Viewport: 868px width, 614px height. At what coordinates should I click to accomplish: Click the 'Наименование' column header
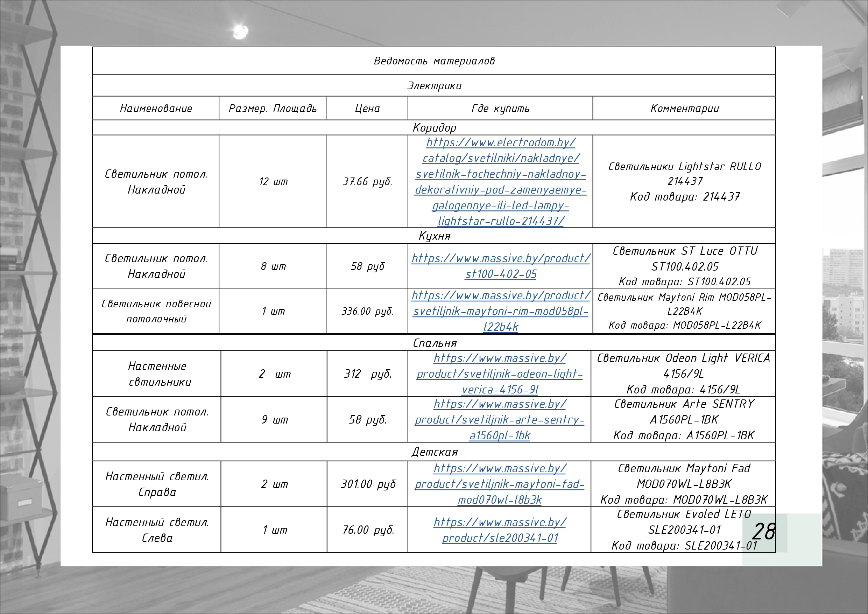[x=156, y=109]
